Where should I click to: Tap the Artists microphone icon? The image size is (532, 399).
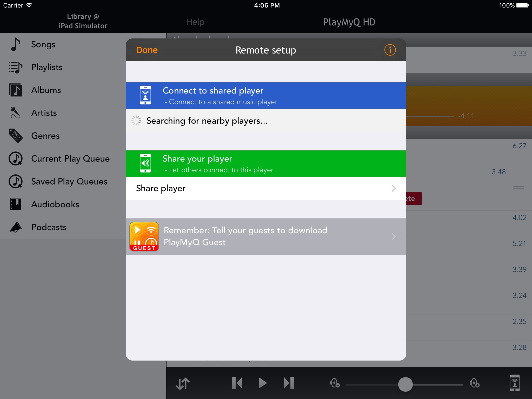(x=16, y=113)
